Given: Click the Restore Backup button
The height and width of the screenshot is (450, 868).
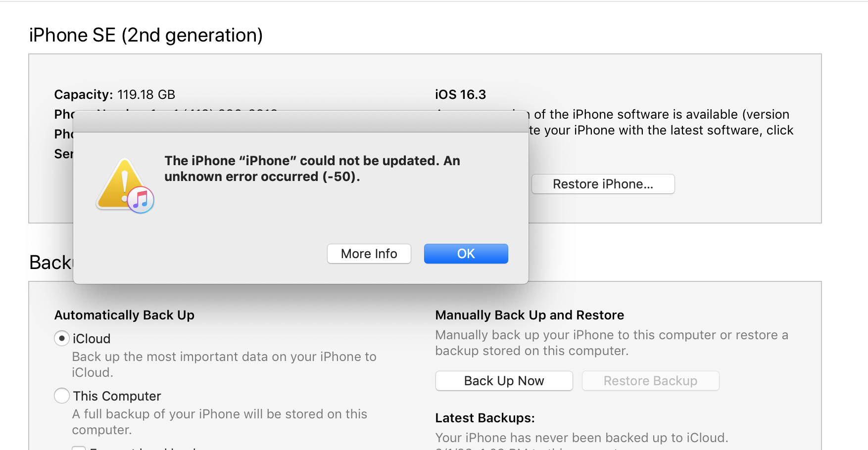Looking at the screenshot, I should 650,381.
